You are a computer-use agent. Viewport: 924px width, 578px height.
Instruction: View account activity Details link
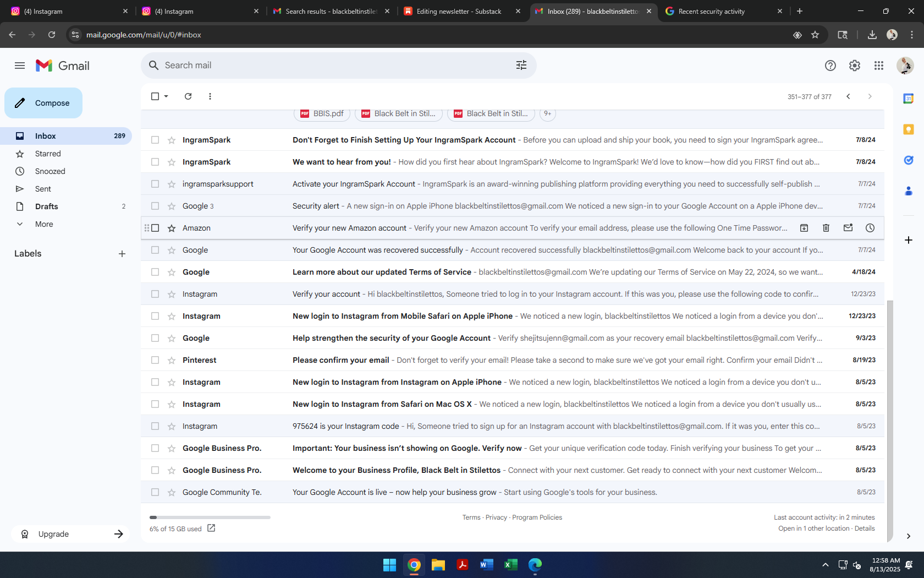865,528
